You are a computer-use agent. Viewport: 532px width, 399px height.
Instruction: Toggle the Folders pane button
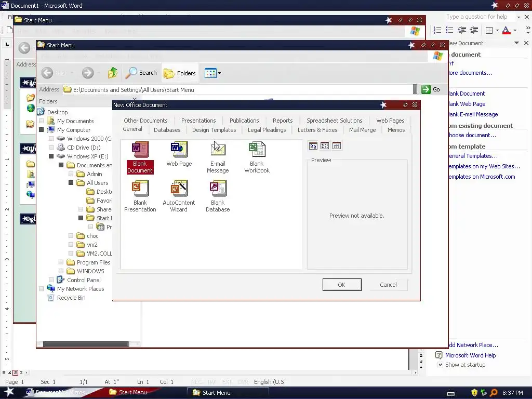point(179,73)
